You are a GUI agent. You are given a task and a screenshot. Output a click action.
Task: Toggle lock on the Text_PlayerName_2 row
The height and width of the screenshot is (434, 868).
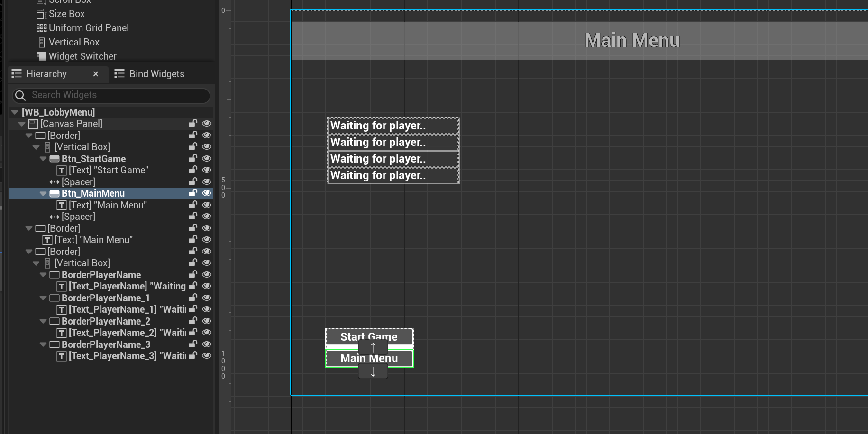[192, 333]
